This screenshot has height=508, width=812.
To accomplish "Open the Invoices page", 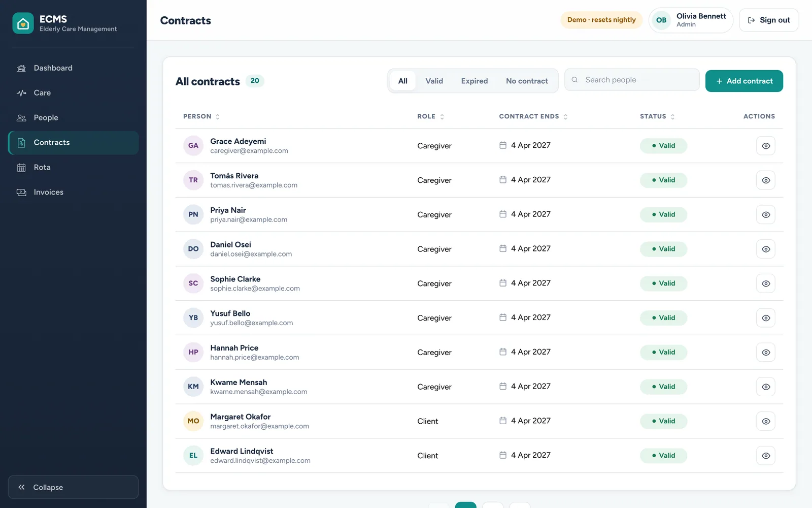I will pos(73,193).
